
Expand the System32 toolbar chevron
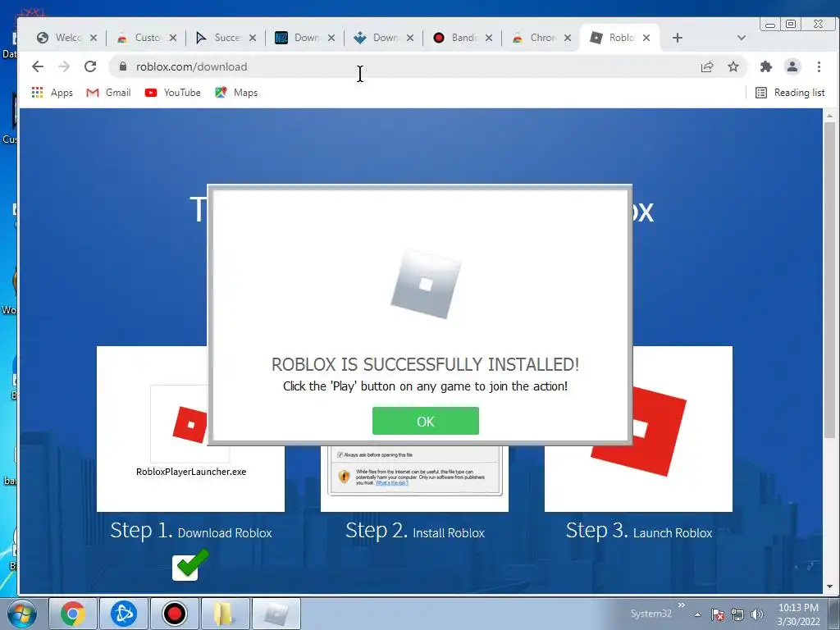tap(682, 605)
